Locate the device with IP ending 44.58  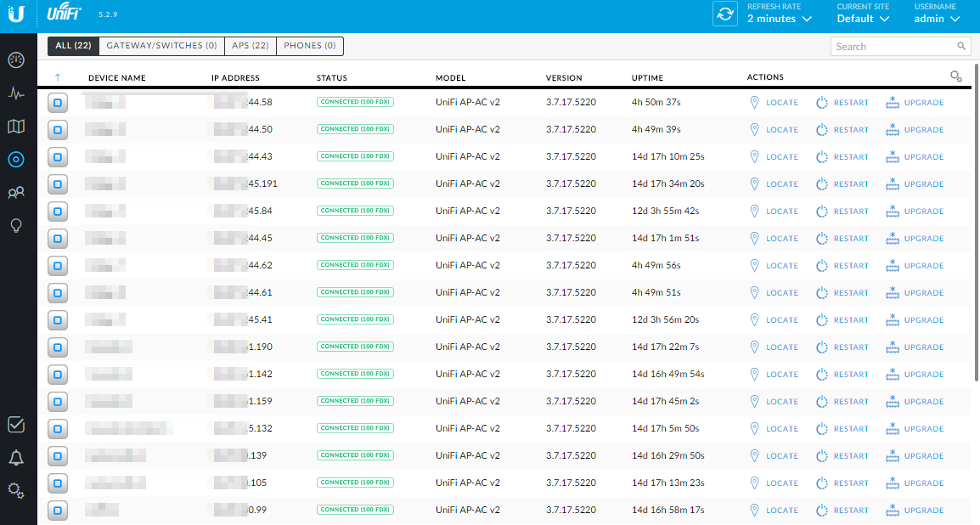point(774,103)
